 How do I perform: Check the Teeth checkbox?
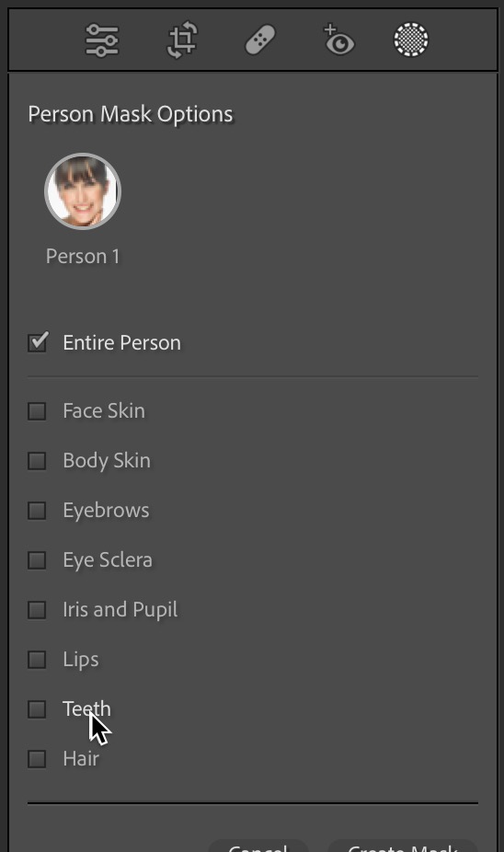click(x=37, y=709)
